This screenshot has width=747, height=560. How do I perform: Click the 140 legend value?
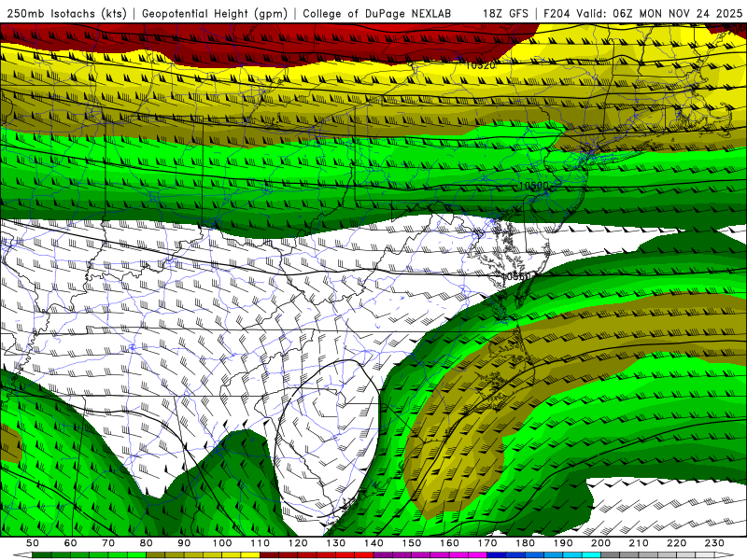click(373, 543)
